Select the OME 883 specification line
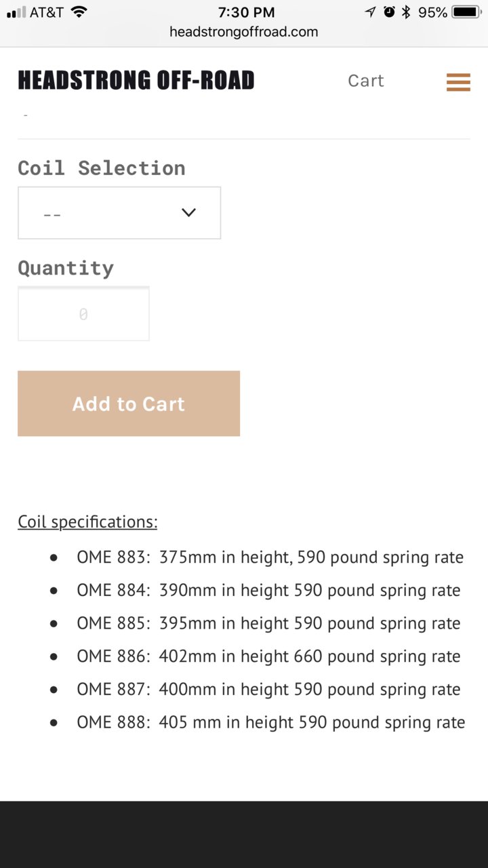The image size is (488, 868). (270, 557)
